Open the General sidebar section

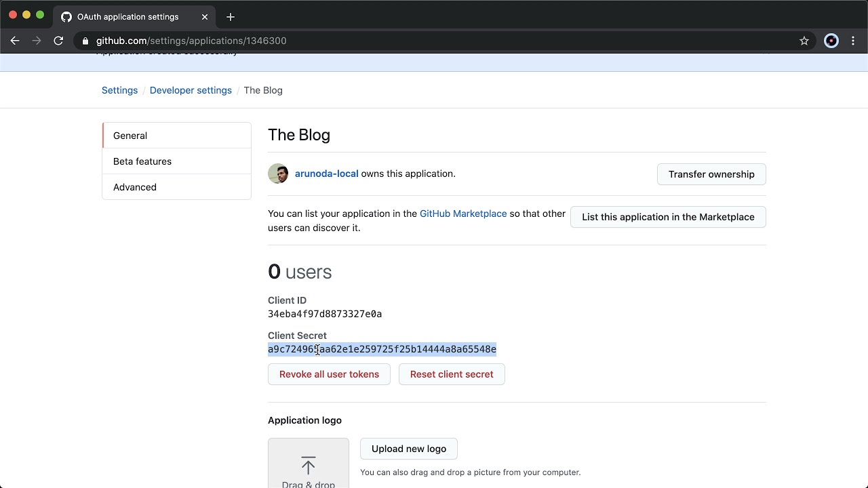(x=176, y=136)
